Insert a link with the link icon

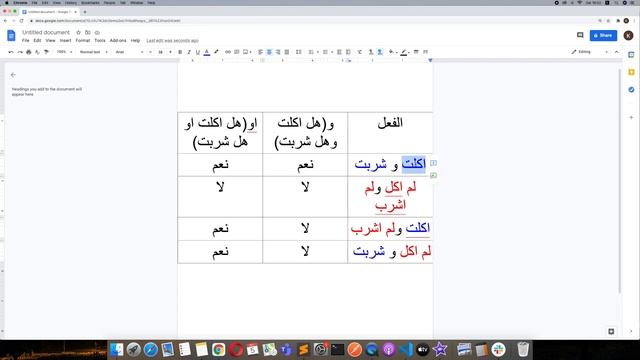pos(228,52)
